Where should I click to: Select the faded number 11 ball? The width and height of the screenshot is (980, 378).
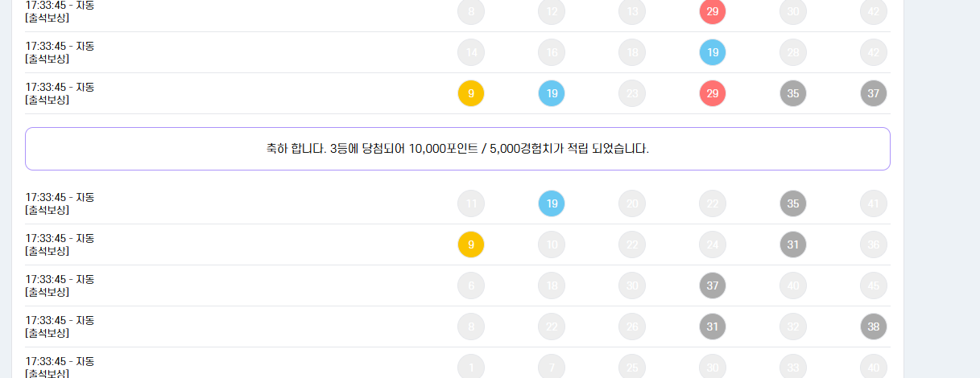pos(471,203)
